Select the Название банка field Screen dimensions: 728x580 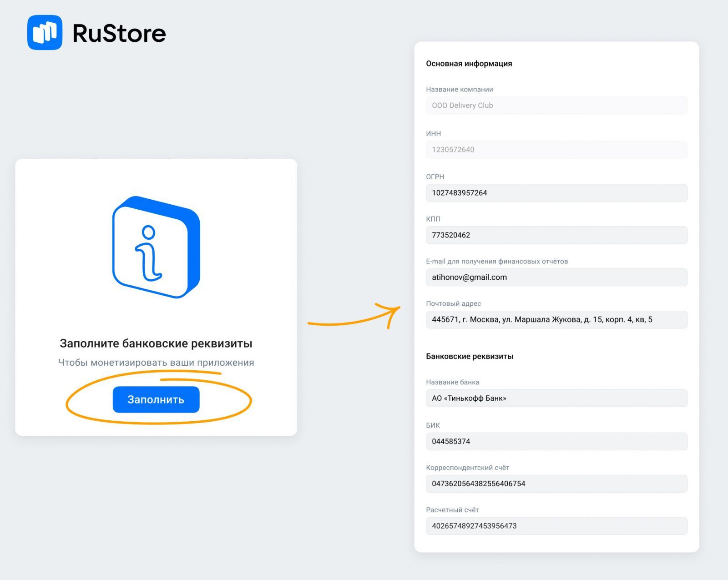coord(556,398)
